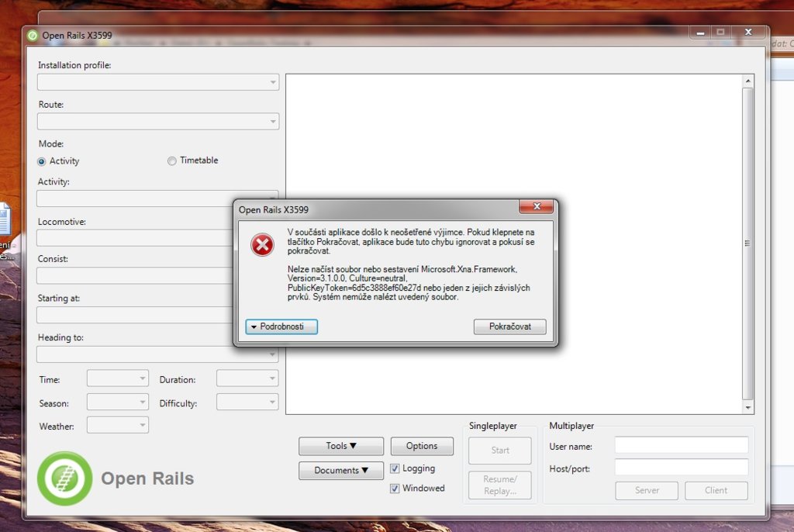Screen dimensions: 794x532
Task: Select the Timetable mode radio button
Action: coord(172,161)
